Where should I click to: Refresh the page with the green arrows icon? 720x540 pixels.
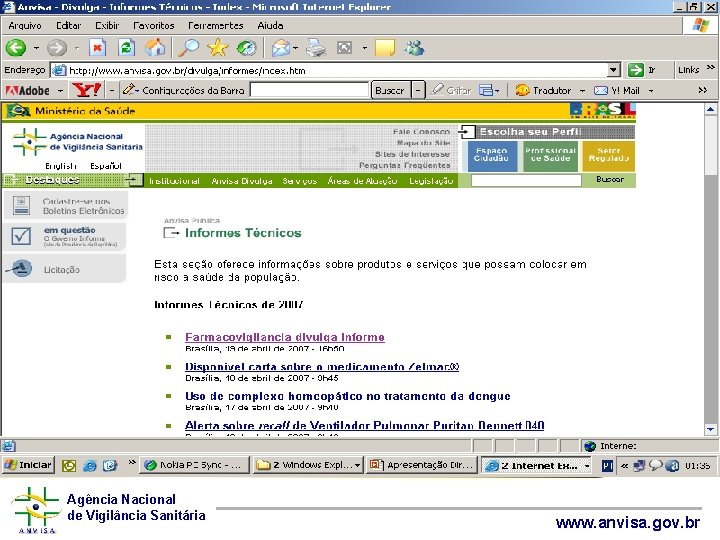[126, 47]
